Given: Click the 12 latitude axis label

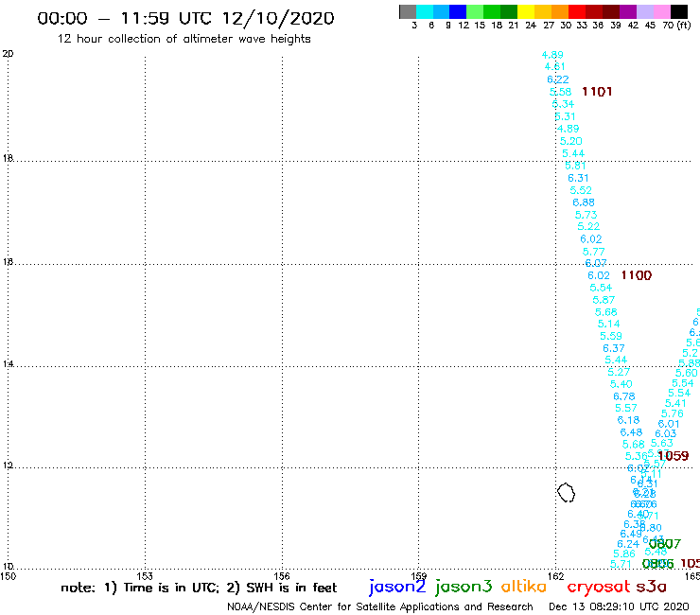Looking at the screenshot, I should point(8,466).
